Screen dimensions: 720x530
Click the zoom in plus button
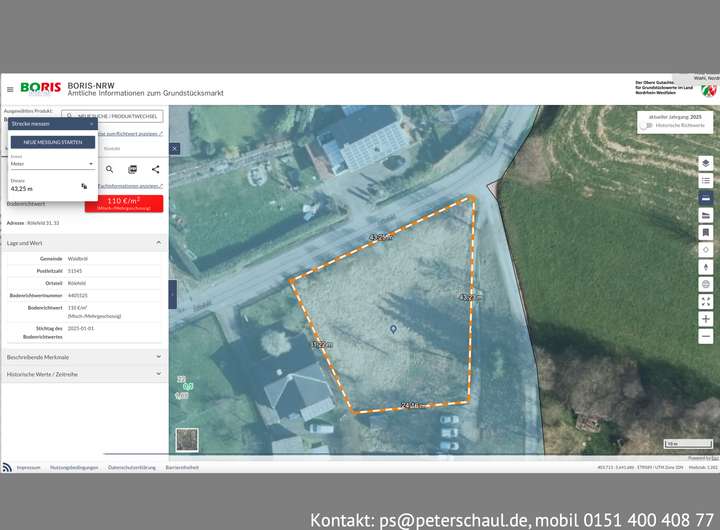pyautogui.click(x=706, y=319)
